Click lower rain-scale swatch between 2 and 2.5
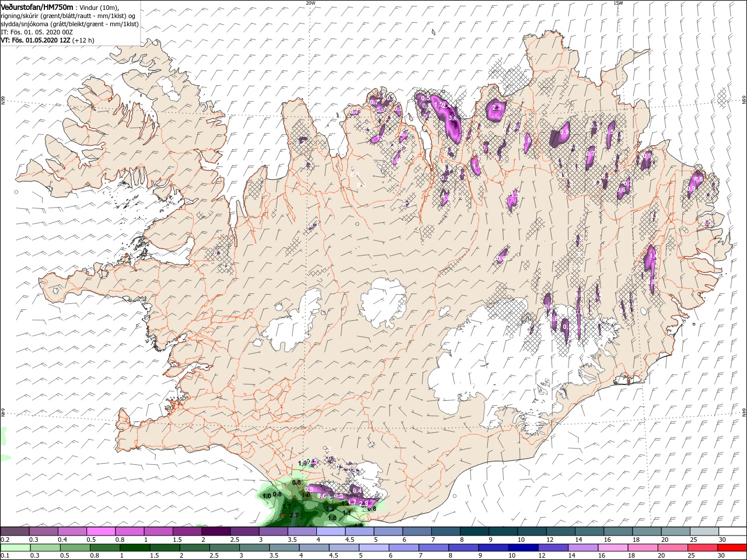747x560 pixels. pos(195,548)
